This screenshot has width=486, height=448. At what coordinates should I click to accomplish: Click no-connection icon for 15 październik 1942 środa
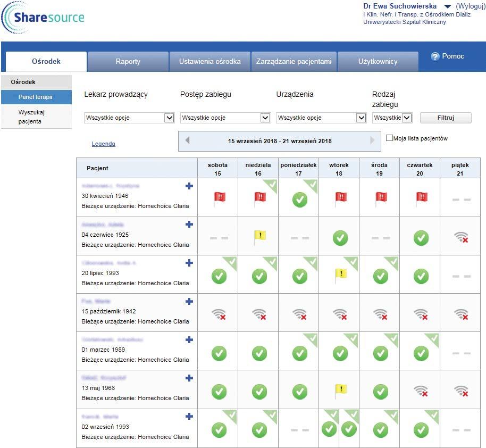coord(380,314)
